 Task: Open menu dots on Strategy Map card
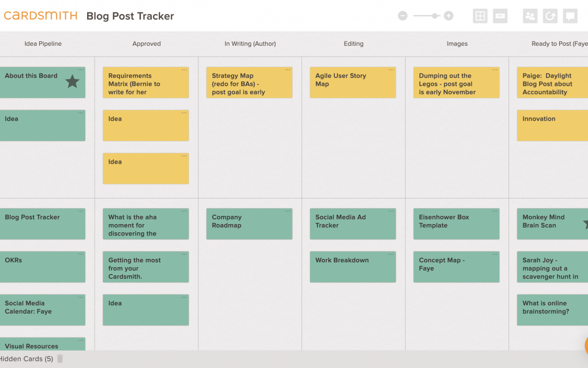click(x=287, y=70)
